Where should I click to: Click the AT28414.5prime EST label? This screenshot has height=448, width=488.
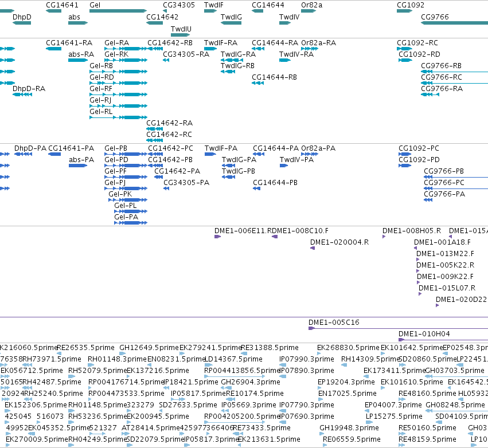[151, 427]
